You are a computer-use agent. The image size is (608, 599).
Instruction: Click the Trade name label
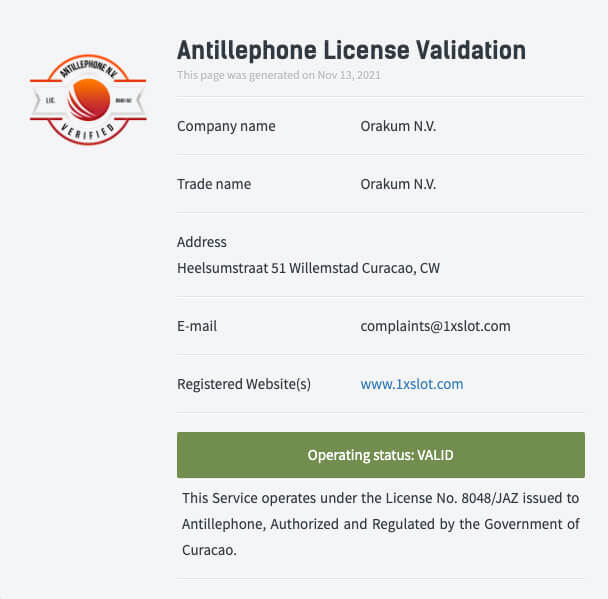click(x=214, y=184)
